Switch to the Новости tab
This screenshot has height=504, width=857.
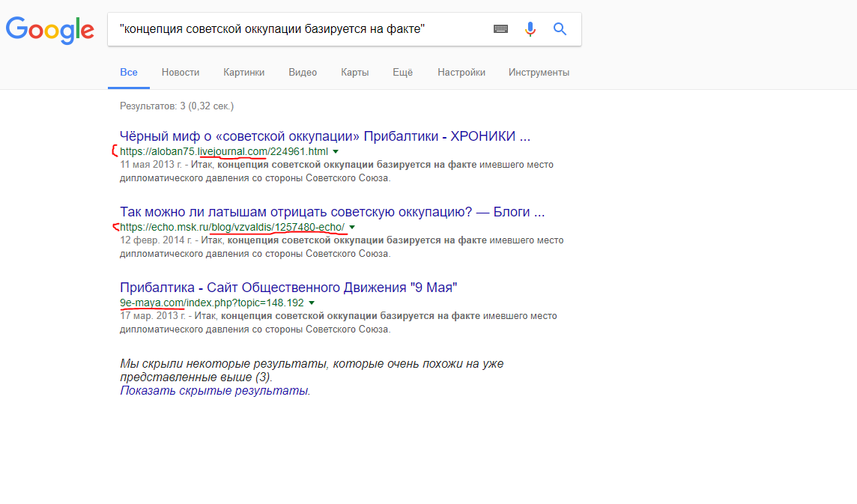coord(181,72)
